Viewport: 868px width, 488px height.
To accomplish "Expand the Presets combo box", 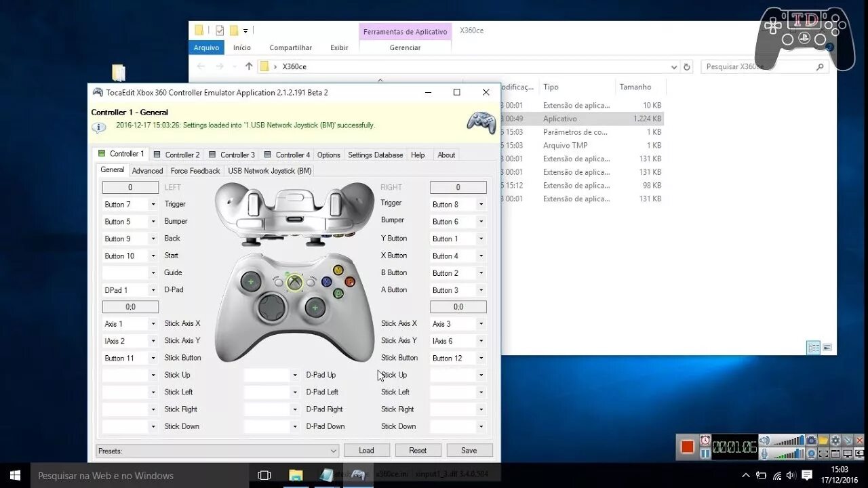I will [334, 451].
